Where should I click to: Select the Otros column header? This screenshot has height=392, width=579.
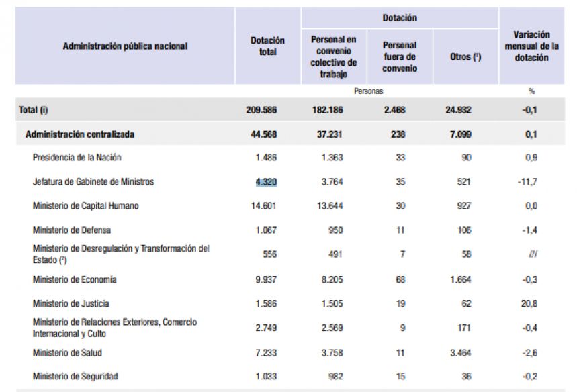coord(465,57)
